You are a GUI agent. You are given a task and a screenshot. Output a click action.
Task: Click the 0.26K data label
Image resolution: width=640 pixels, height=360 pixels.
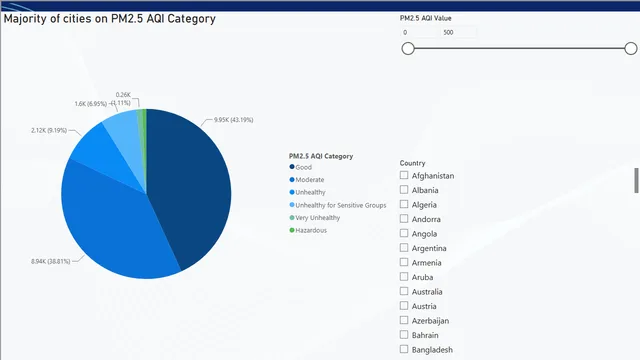coord(123,95)
